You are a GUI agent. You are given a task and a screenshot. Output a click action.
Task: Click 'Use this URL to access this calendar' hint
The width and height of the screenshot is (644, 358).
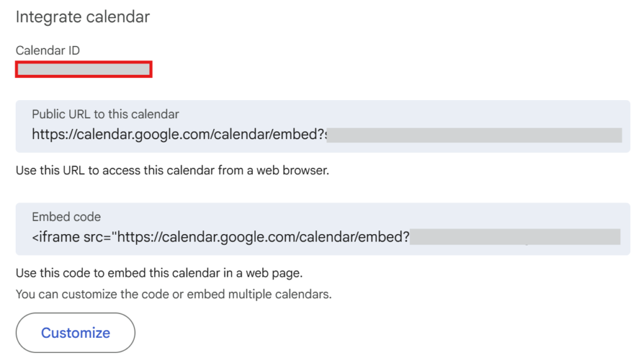click(x=172, y=170)
